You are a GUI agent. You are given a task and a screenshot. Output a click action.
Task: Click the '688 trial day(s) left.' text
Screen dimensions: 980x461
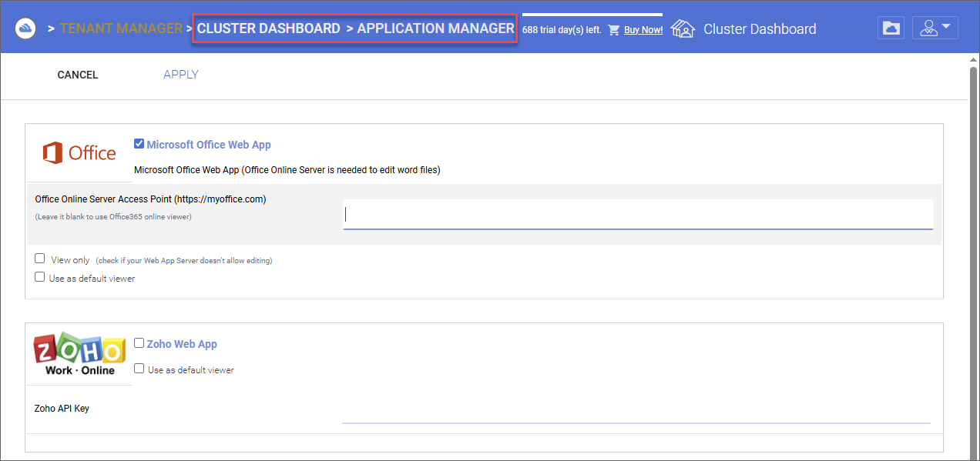tap(562, 31)
